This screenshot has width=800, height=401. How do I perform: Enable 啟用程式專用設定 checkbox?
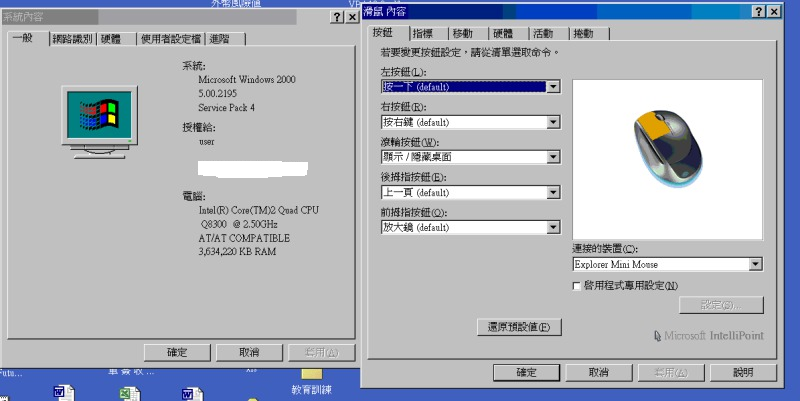[x=577, y=286]
